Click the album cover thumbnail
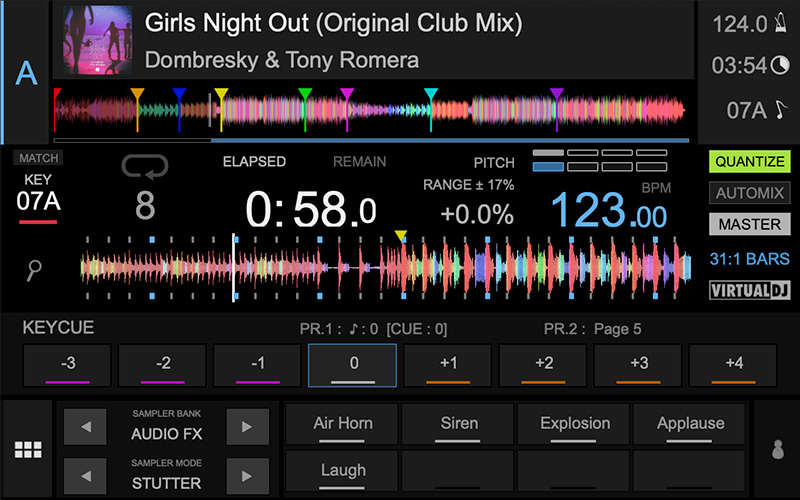The height and width of the screenshot is (500, 800). point(98,40)
